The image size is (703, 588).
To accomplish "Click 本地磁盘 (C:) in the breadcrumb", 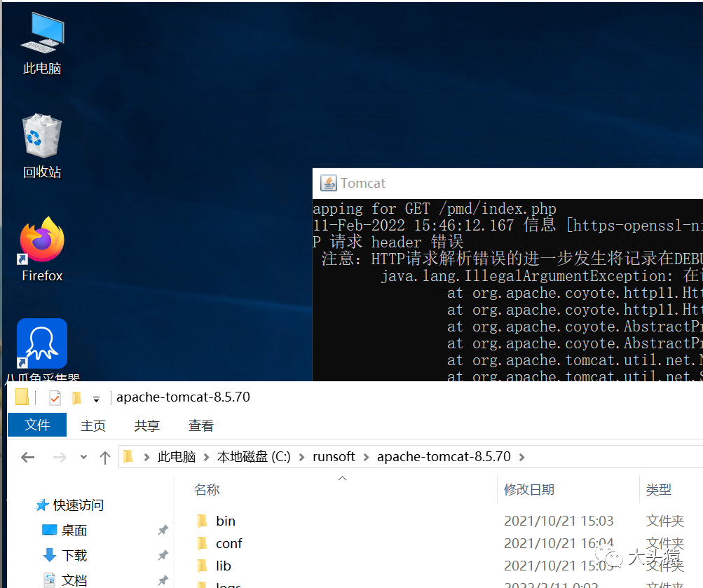I will point(254,457).
